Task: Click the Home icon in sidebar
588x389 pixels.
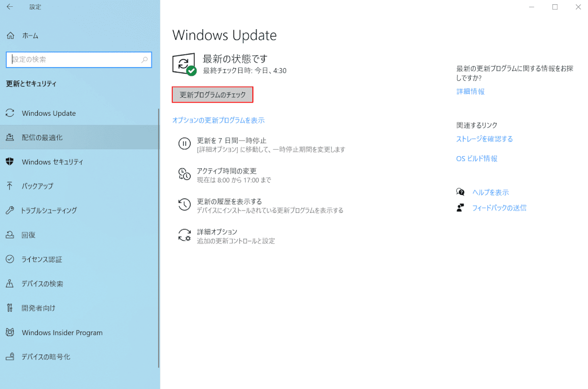Action: pos(10,35)
